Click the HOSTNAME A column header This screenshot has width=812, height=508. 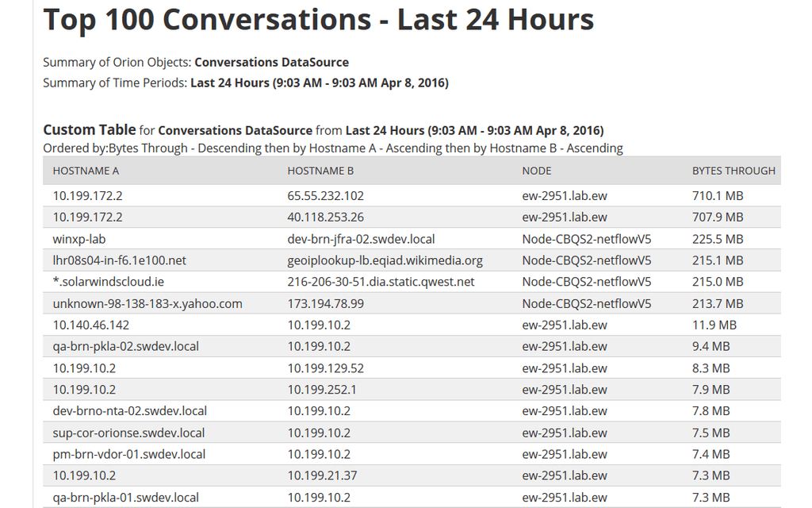coord(86,171)
